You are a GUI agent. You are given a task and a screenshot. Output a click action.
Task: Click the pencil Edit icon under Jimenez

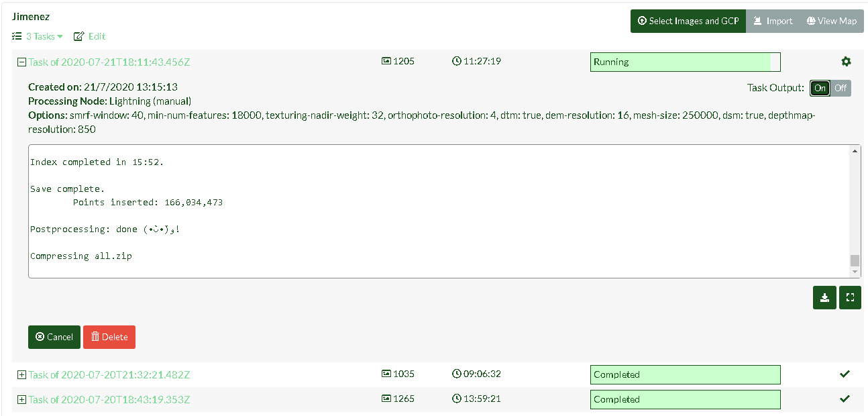79,36
